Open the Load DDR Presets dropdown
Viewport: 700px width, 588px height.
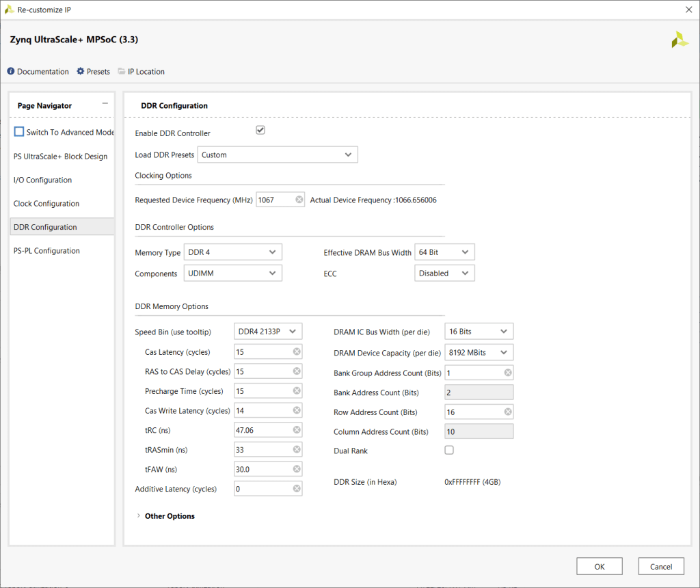click(x=278, y=155)
